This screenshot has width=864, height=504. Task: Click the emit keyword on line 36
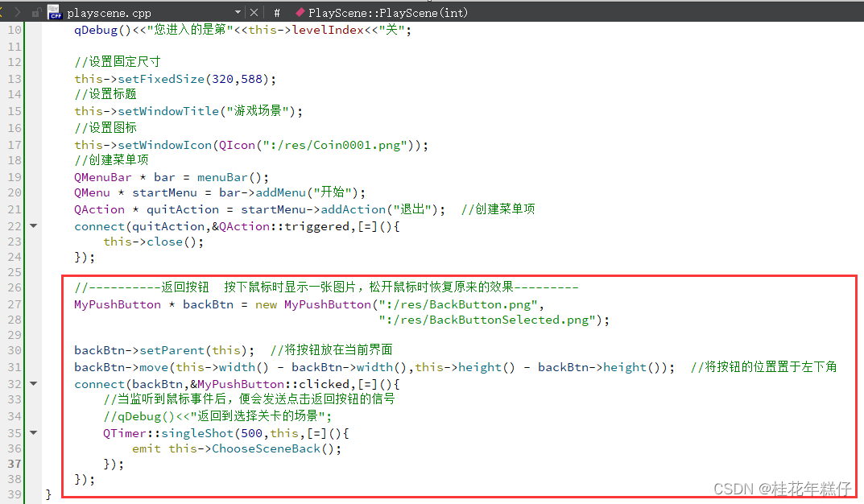pos(146,449)
